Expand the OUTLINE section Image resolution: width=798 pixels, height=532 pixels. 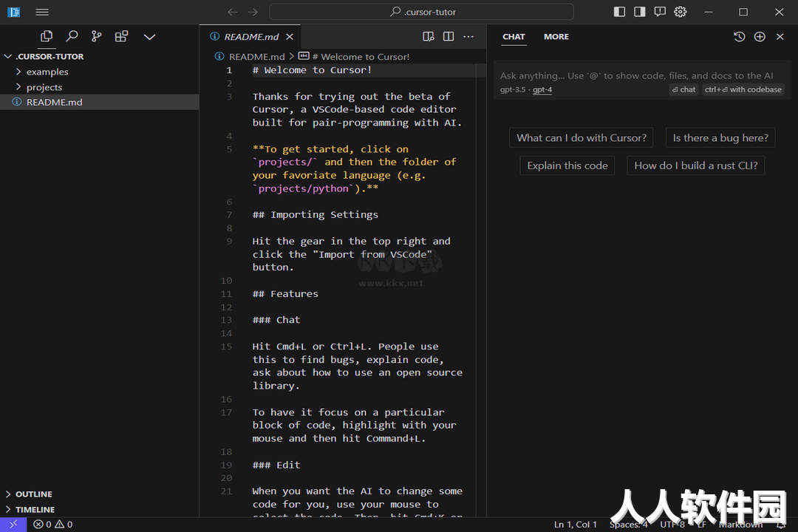click(100, 494)
